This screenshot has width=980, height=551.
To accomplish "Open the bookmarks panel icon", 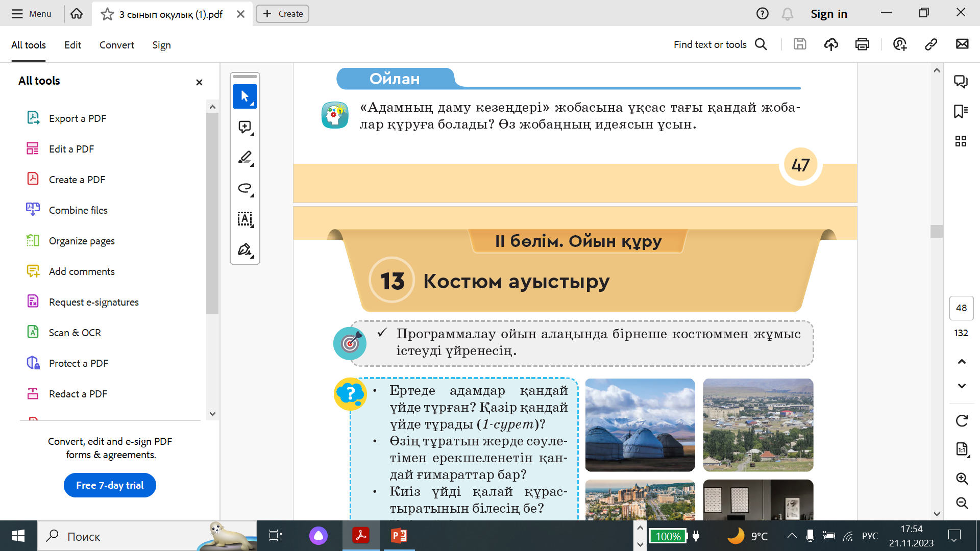I will click(961, 112).
